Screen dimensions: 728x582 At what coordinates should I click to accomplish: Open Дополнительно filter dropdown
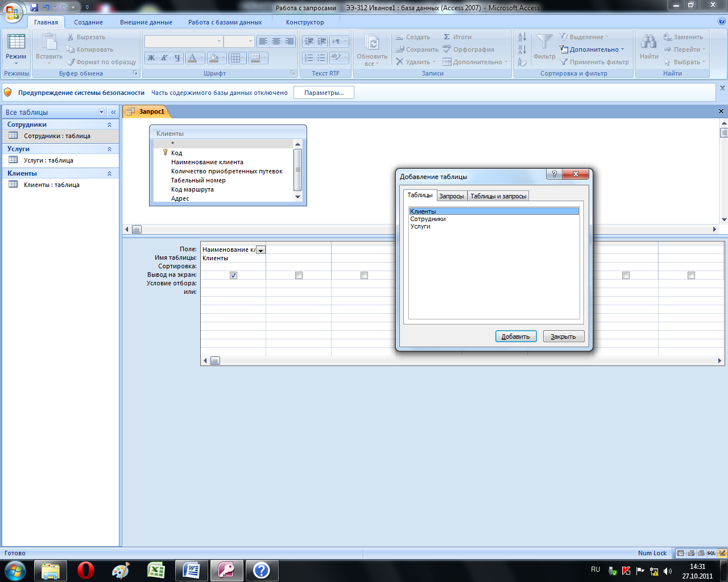click(592, 49)
